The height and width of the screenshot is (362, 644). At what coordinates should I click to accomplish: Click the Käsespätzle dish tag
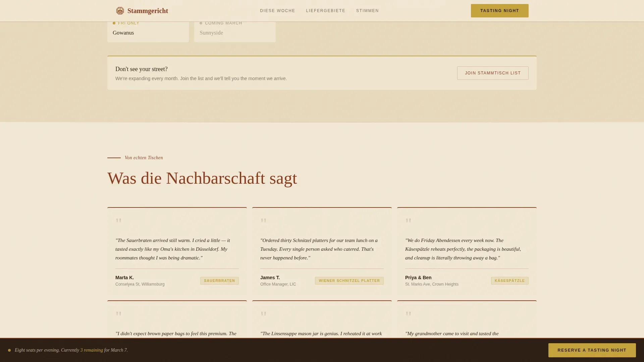[509, 281]
